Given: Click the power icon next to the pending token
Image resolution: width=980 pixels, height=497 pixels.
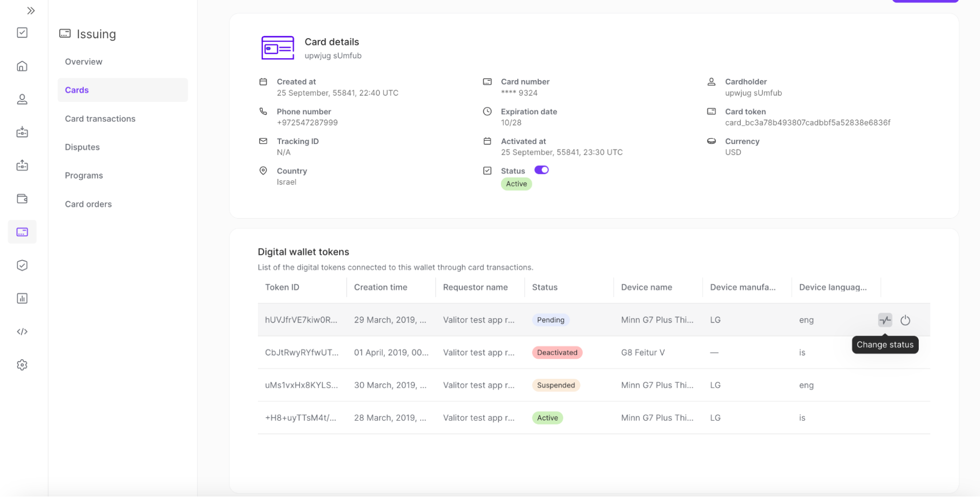Looking at the screenshot, I should (905, 320).
